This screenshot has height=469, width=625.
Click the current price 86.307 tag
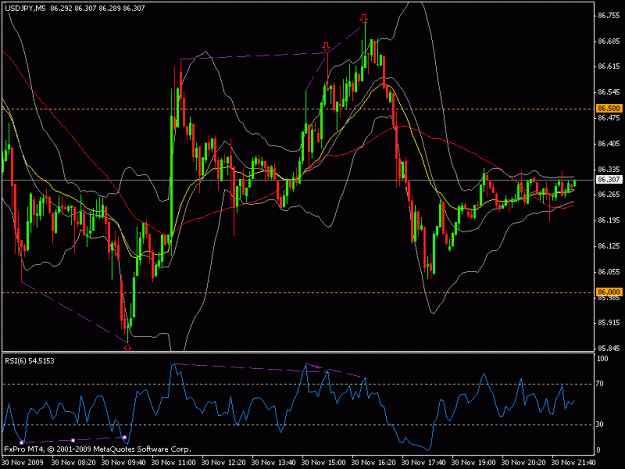[609, 180]
